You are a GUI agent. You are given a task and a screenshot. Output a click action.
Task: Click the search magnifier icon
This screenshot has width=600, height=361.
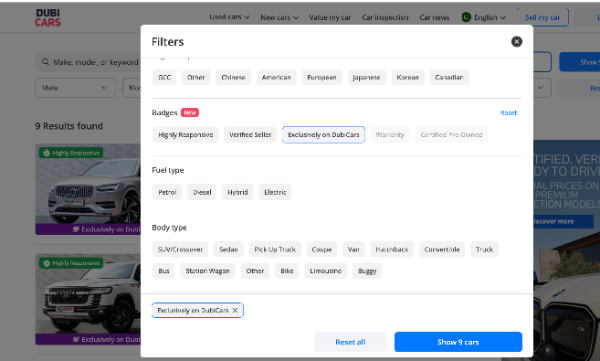point(46,62)
